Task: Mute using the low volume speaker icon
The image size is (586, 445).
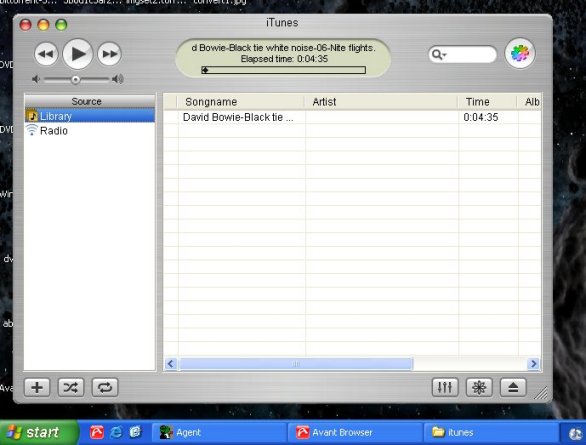Action: click(x=36, y=79)
